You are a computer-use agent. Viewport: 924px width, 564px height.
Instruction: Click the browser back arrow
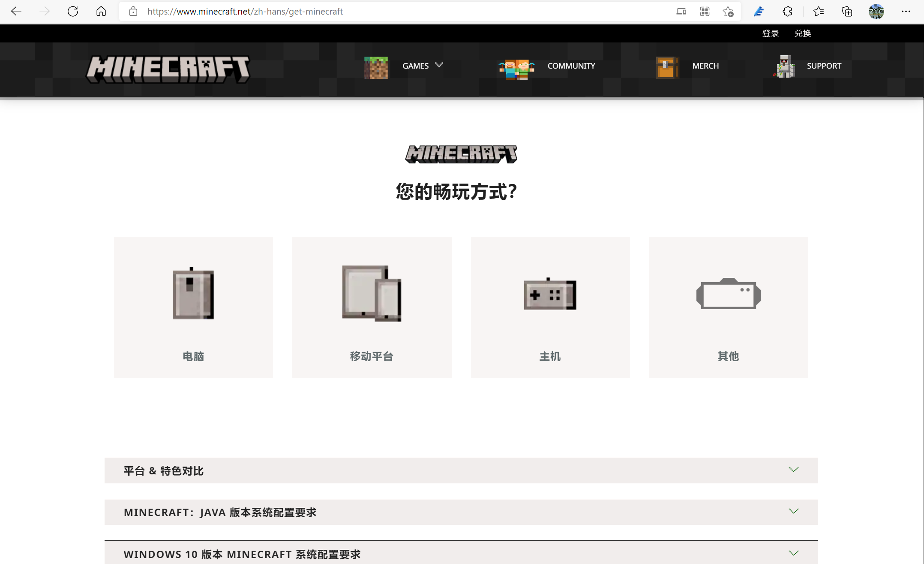tap(16, 12)
